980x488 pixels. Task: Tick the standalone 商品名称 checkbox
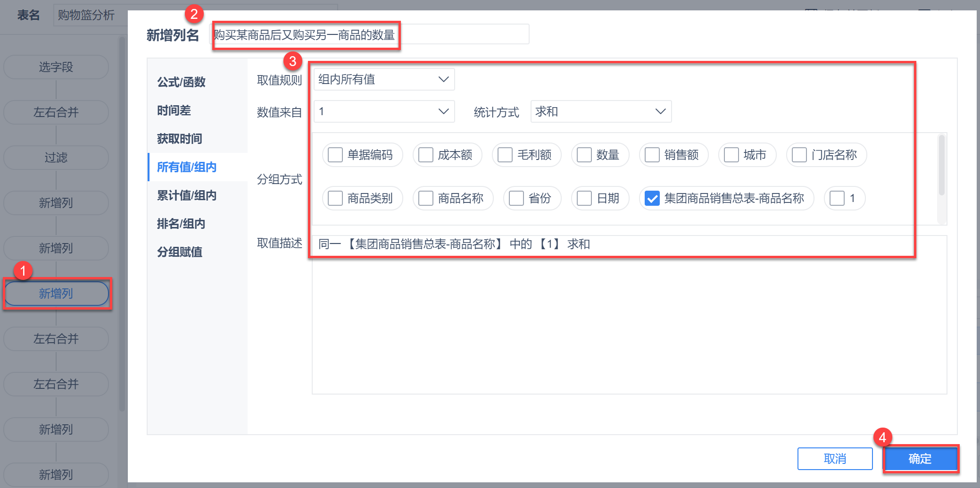pyautogui.click(x=425, y=198)
